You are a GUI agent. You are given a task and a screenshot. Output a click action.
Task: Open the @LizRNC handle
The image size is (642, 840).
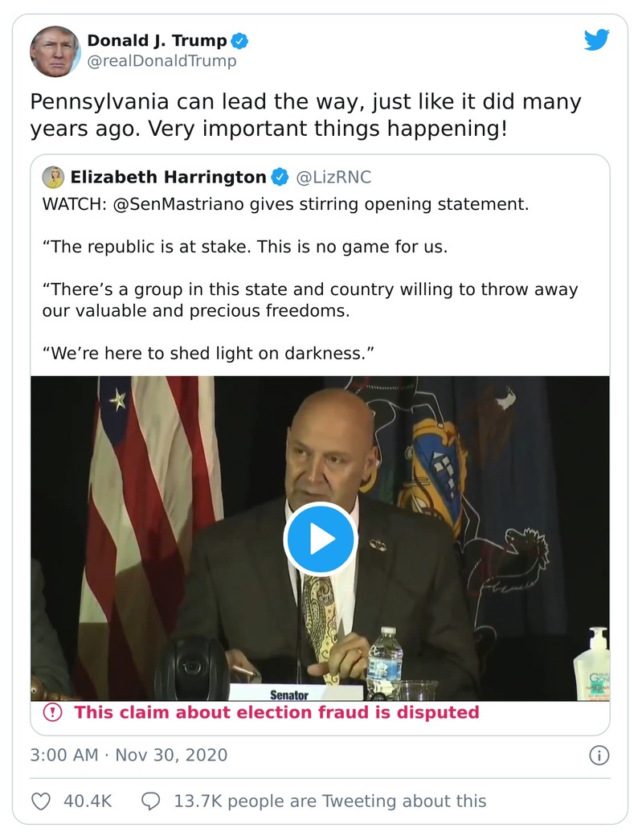[334, 177]
